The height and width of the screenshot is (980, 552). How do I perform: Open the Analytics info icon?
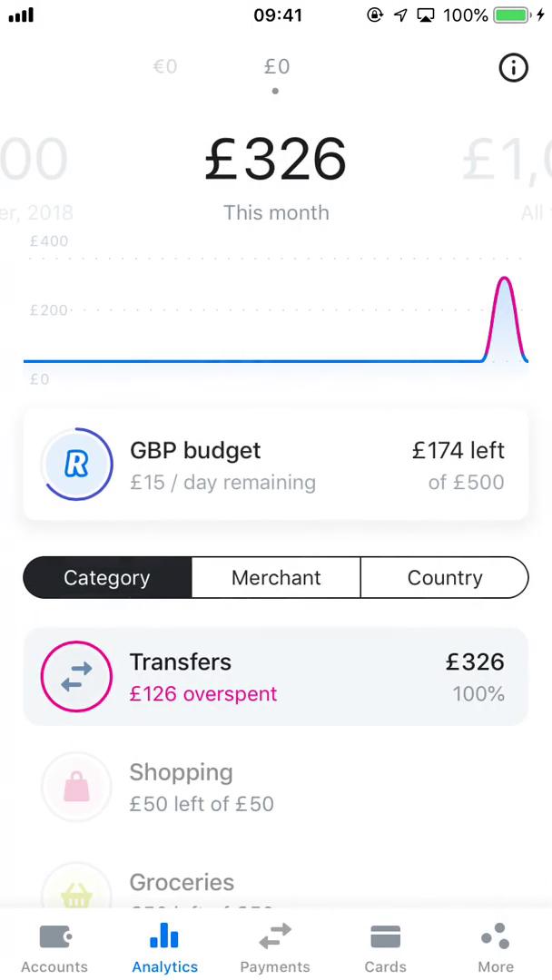click(513, 68)
